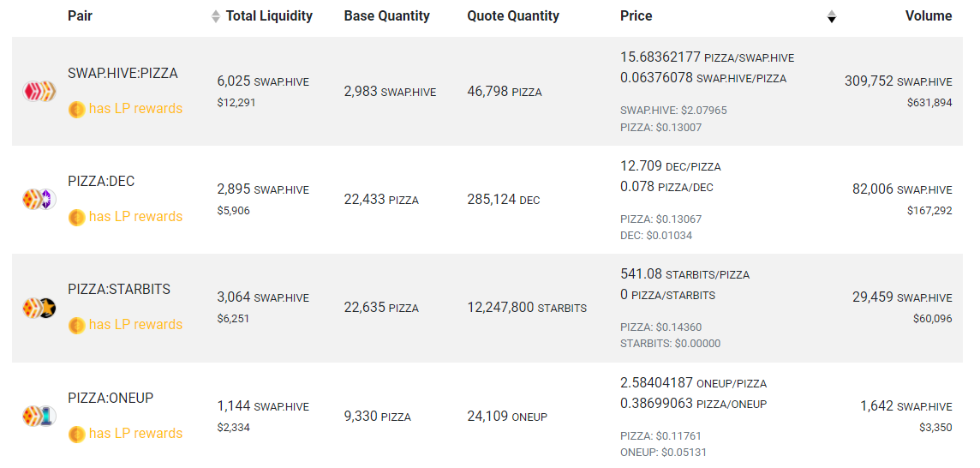Toggle the Volume column sort arrows

coord(831,17)
